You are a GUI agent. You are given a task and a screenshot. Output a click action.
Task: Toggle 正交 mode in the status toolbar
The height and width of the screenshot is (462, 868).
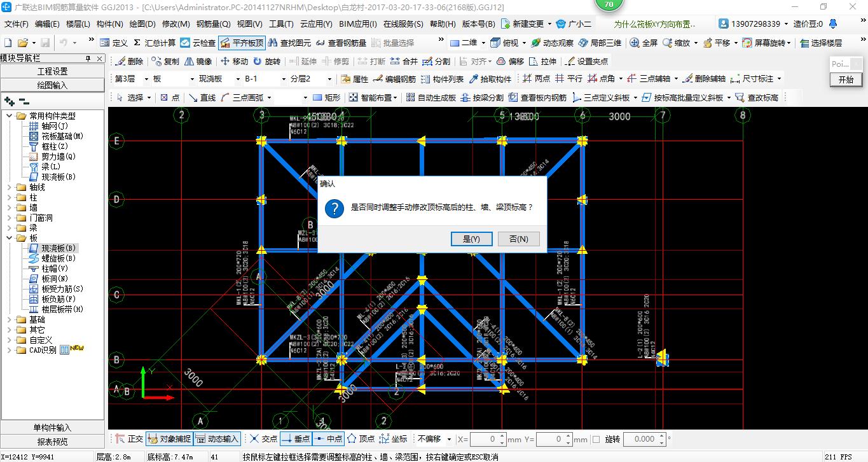(129, 439)
